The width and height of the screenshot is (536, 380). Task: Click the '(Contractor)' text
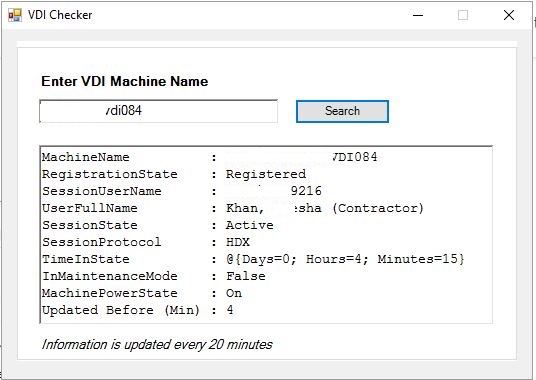click(x=378, y=208)
